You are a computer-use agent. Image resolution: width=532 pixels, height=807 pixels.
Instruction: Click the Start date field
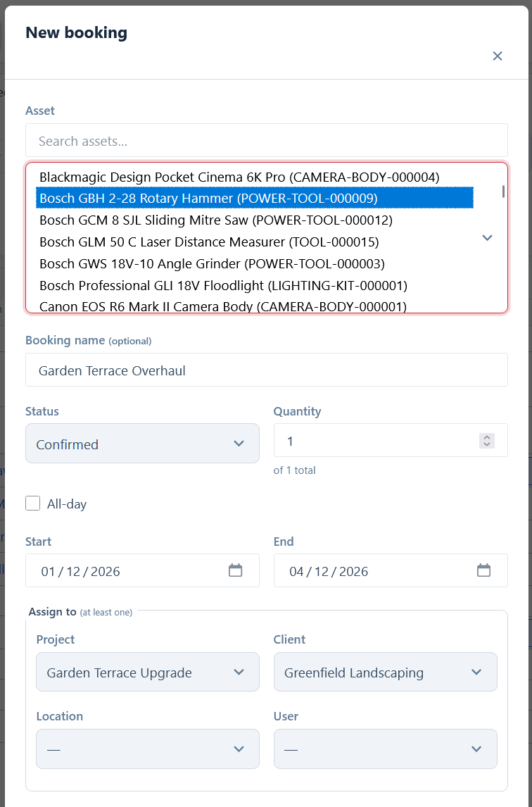coord(143,570)
